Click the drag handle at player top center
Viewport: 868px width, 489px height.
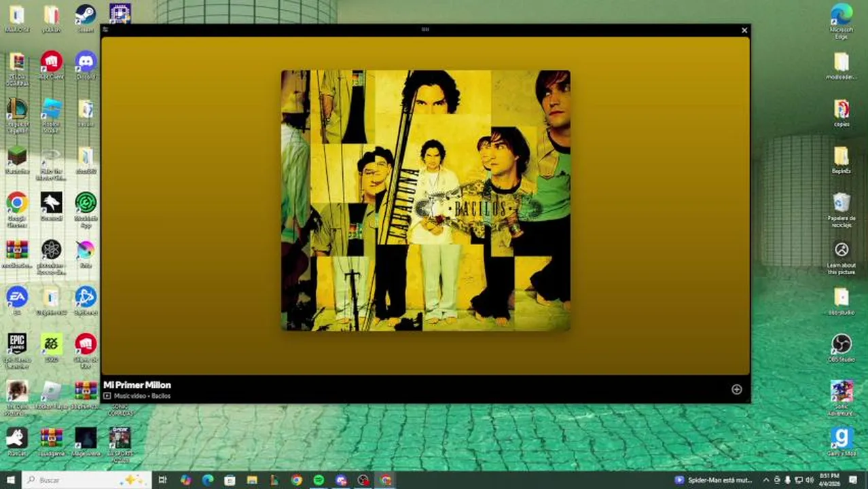(x=425, y=29)
